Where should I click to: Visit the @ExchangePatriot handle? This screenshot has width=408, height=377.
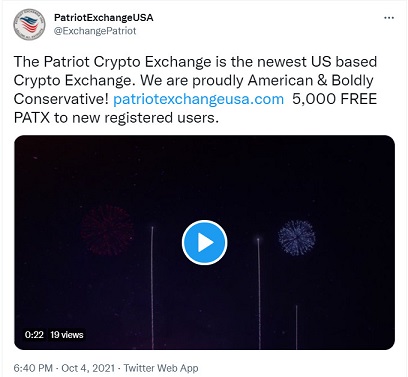click(95, 31)
